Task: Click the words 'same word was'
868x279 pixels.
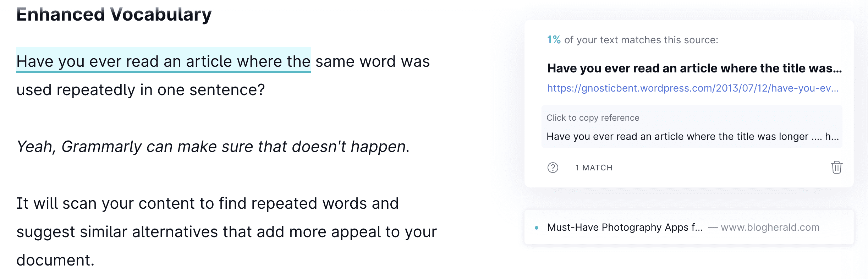Action: [373, 61]
